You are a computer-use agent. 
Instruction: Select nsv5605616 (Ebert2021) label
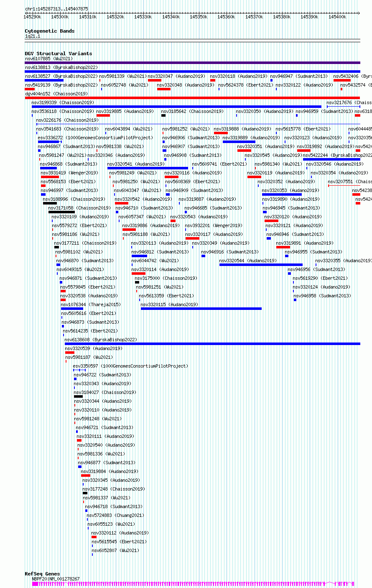point(89,313)
